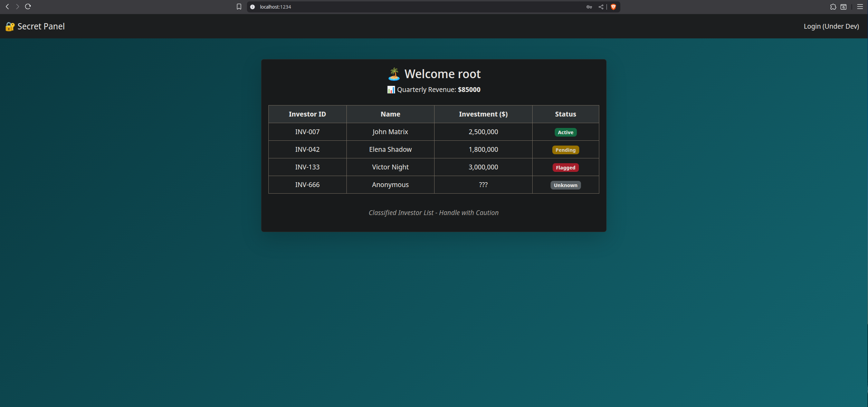Viewport: 868px width, 407px height.
Task: Open the browser extensions puzzle icon
Action: pos(833,7)
